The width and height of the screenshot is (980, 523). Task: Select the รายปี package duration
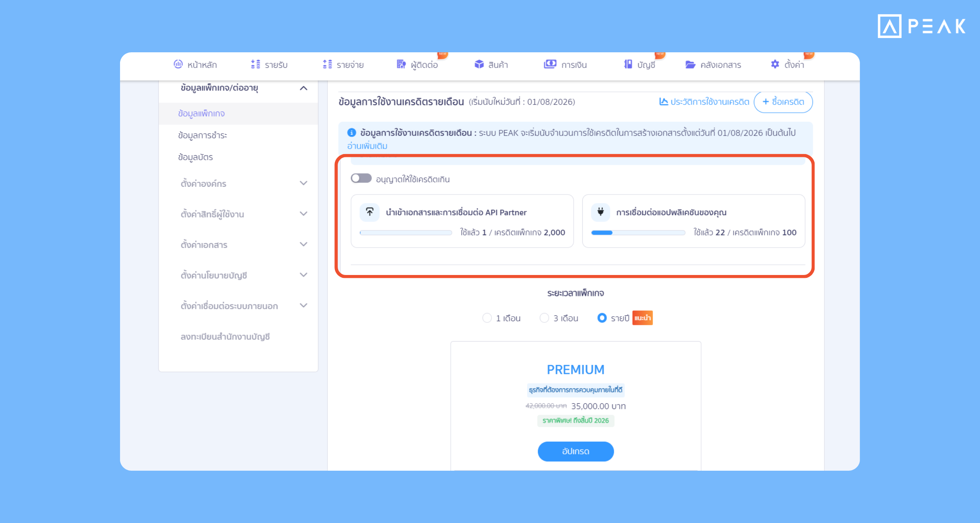(602, 318)
